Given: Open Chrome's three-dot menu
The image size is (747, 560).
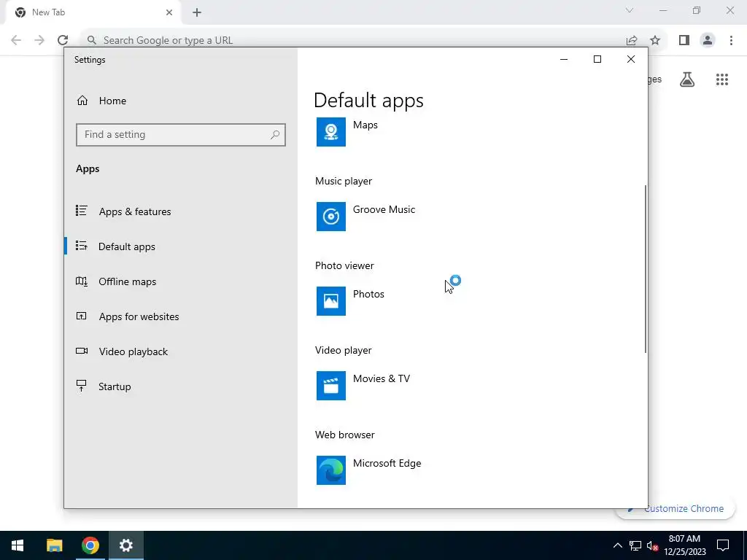Looking at the screenshot, I should (x=731, y=41).
